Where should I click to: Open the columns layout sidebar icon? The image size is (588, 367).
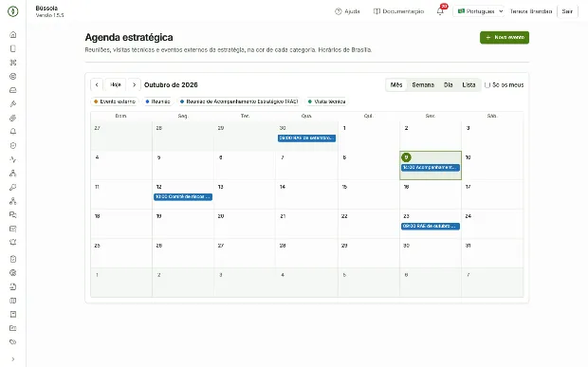[12, 301]
